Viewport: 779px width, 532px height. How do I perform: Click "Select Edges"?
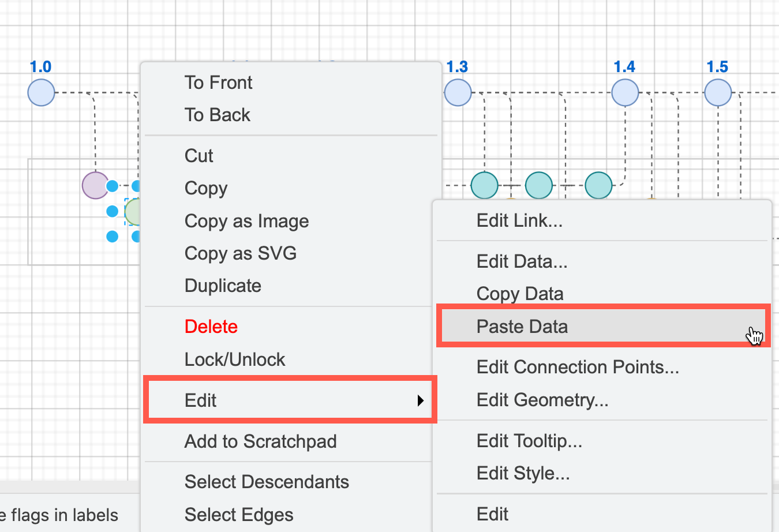238,514
